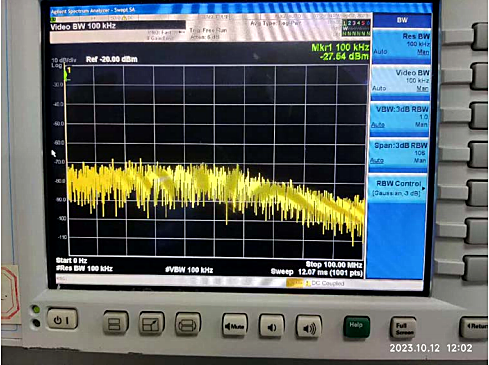The width and height of the screenshot is (489, 365).
Task: Click the Video BW 100 kHz entry field
Action: [117, 27]
